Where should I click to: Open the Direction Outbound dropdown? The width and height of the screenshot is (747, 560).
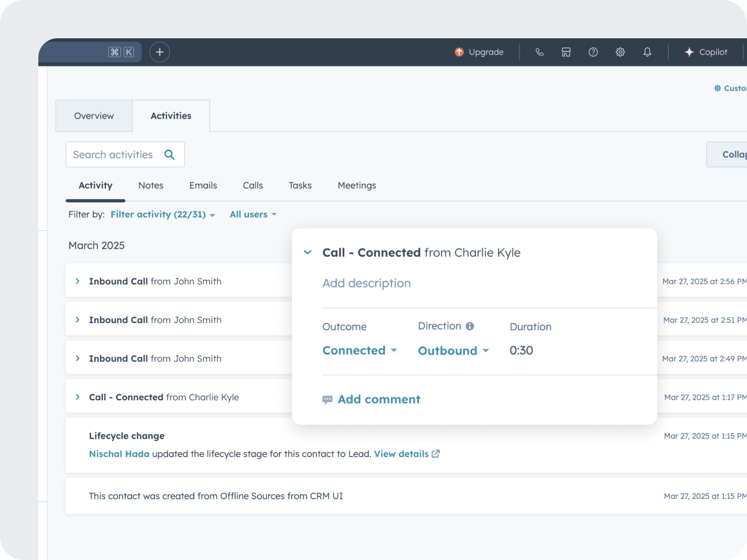(453, 351)
